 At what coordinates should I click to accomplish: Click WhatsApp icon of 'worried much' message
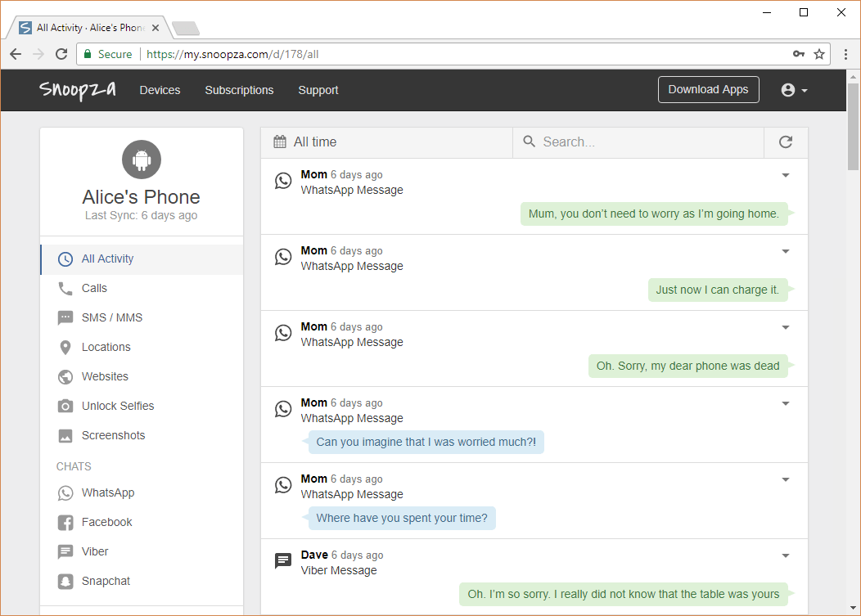(283, 409)
